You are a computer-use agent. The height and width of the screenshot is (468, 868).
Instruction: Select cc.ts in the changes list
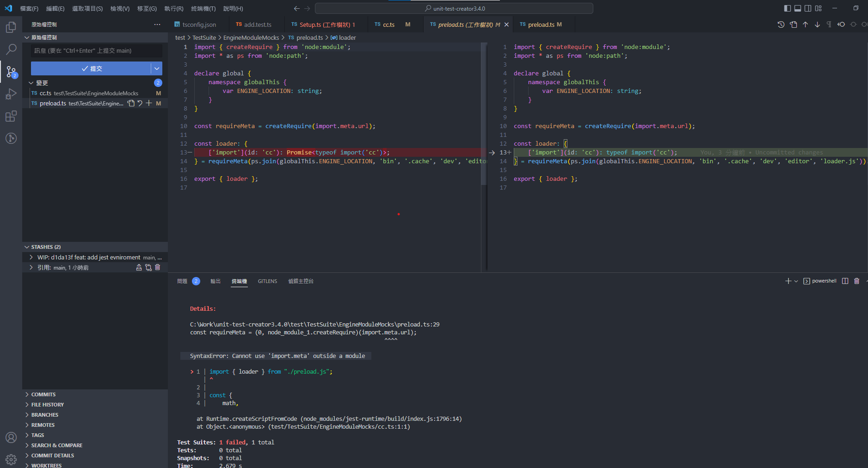click(95, 93)
